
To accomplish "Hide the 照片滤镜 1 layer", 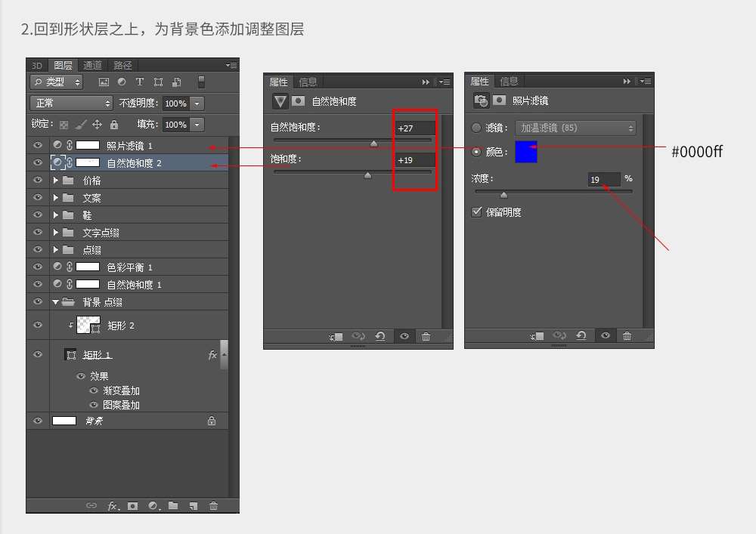I will coord(38,145).
